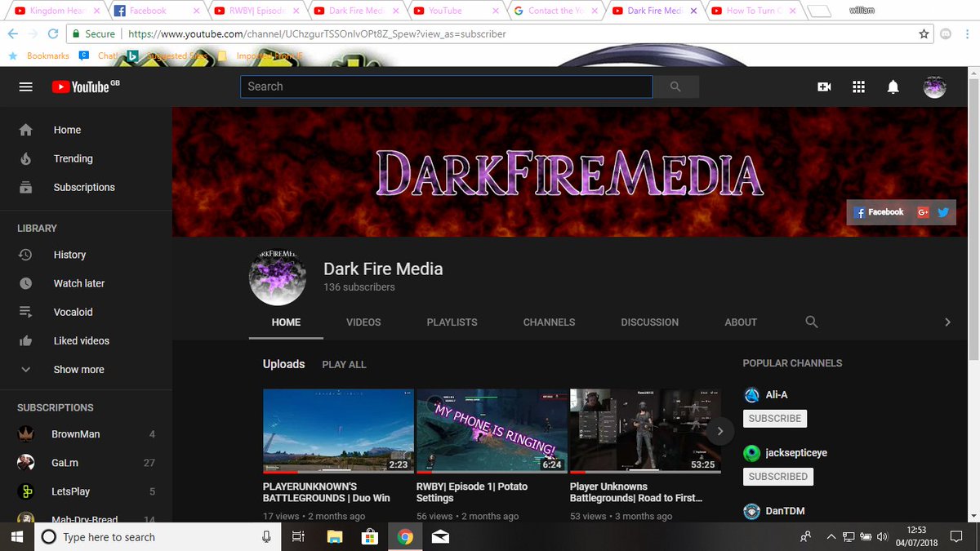Switch to the How To Turn browser tab
980x551 pixels.
click(753, 11)
